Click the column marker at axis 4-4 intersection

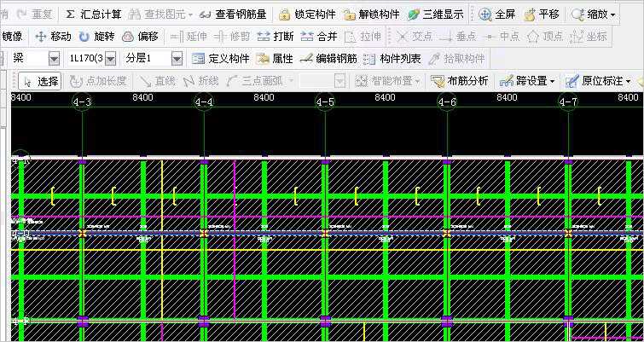point(204,233)
